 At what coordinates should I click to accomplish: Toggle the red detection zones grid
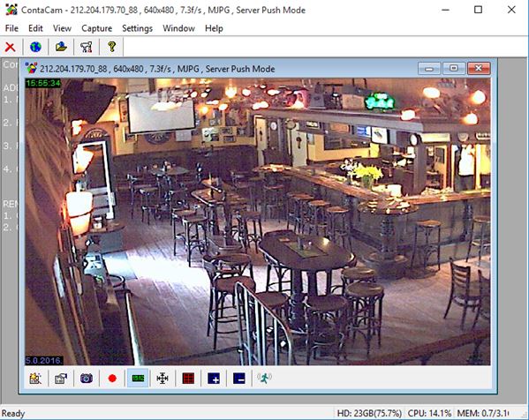click(188, 379)
